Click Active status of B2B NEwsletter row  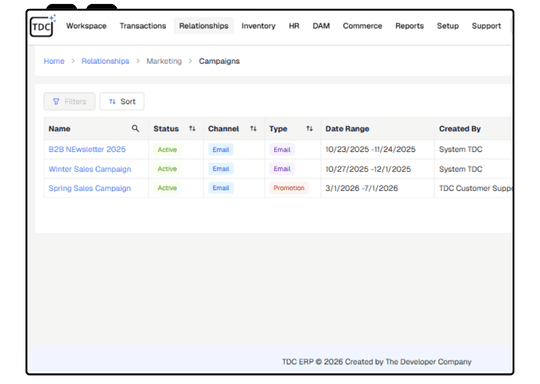[167, 149]
